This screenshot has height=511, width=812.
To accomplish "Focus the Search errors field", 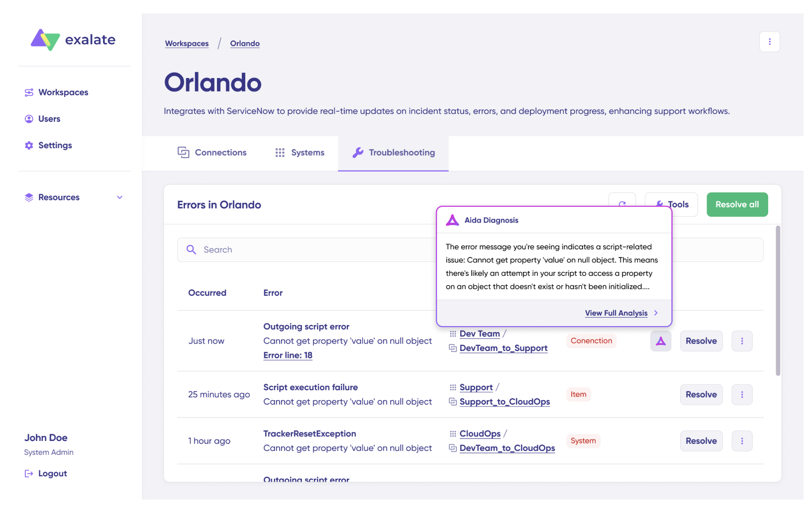I will tap(306, 250).
